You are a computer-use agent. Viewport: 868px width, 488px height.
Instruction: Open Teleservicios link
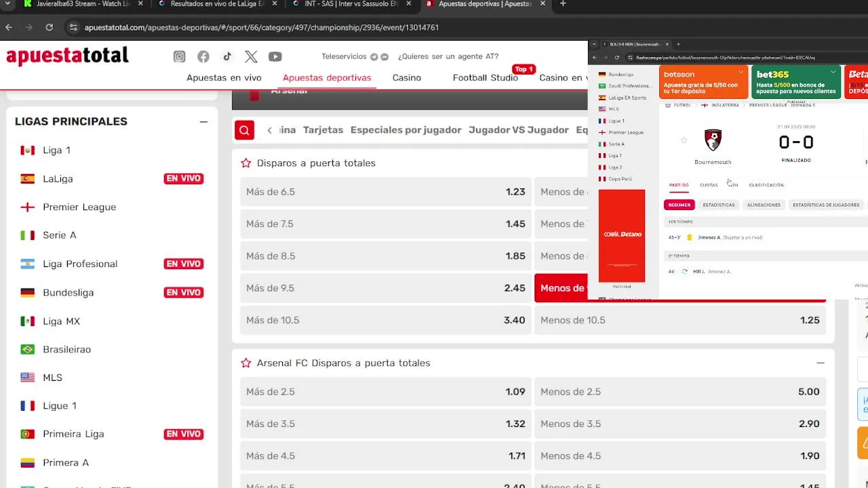tap(344, 56)
